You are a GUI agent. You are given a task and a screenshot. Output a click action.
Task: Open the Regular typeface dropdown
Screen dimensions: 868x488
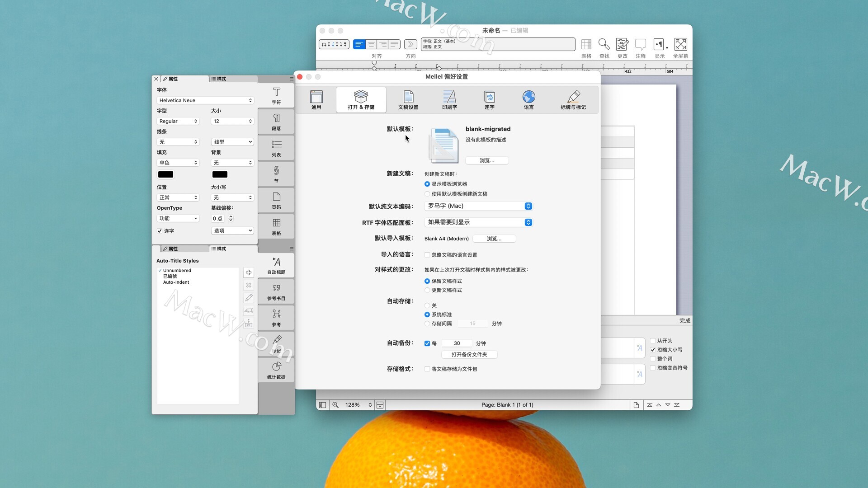[x=178, y=121]
